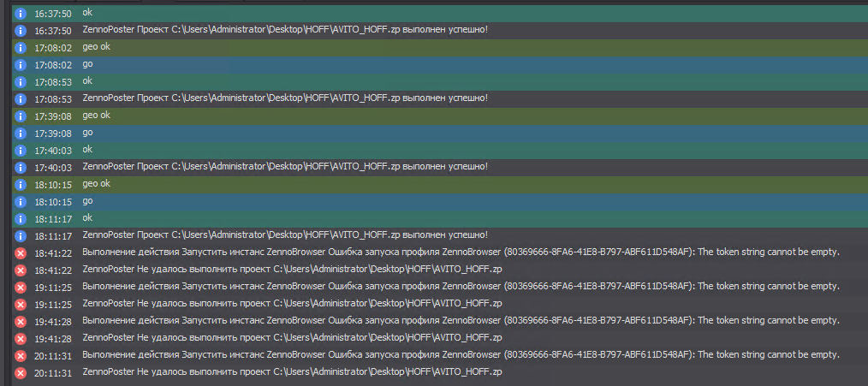Click timestamp 20:11:31 in 'Не удалось выполнить' row
Viewport: 868px width, 386px height.
point(52,373)
